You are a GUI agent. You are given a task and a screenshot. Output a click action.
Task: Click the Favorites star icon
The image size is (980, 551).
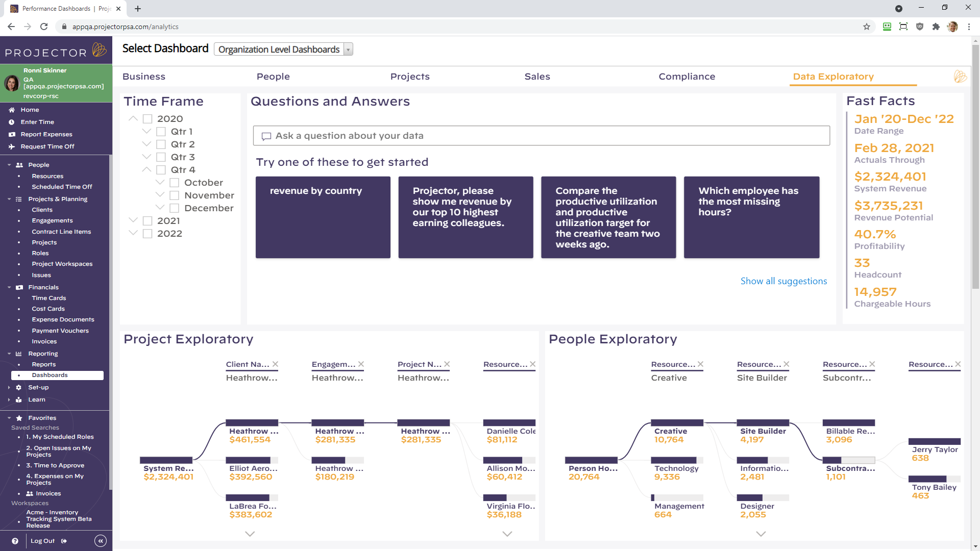pyautogui.click(x=19, y=418)
